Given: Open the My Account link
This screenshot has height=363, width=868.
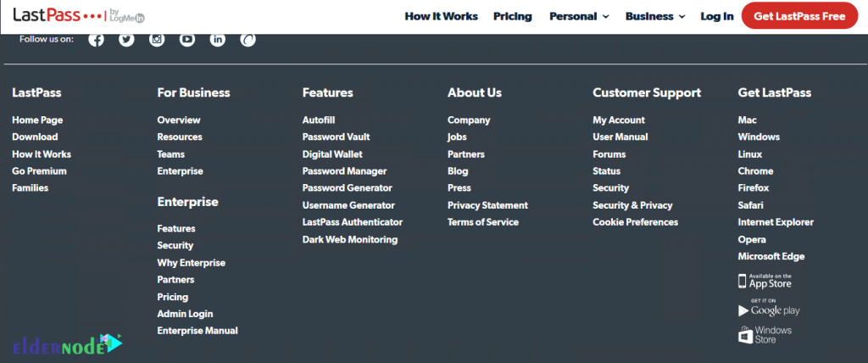Looking at the screenshot, I should point(619,120).
